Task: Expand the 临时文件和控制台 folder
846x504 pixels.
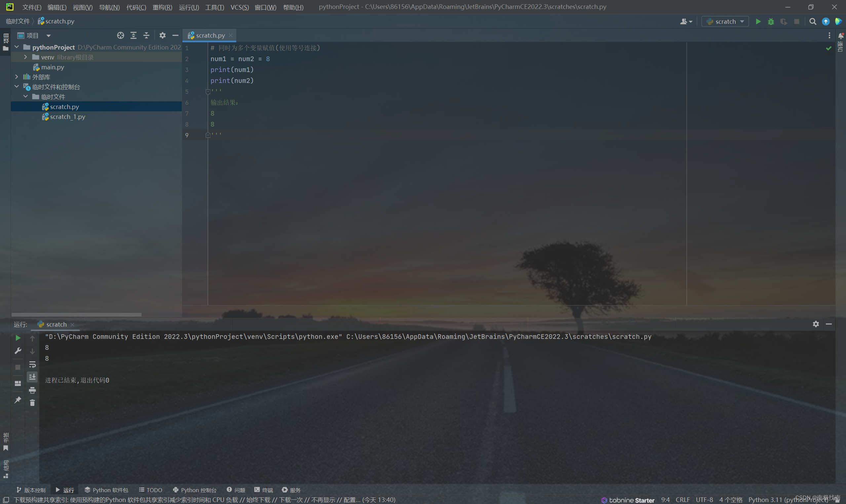Action: pos(16,87)
